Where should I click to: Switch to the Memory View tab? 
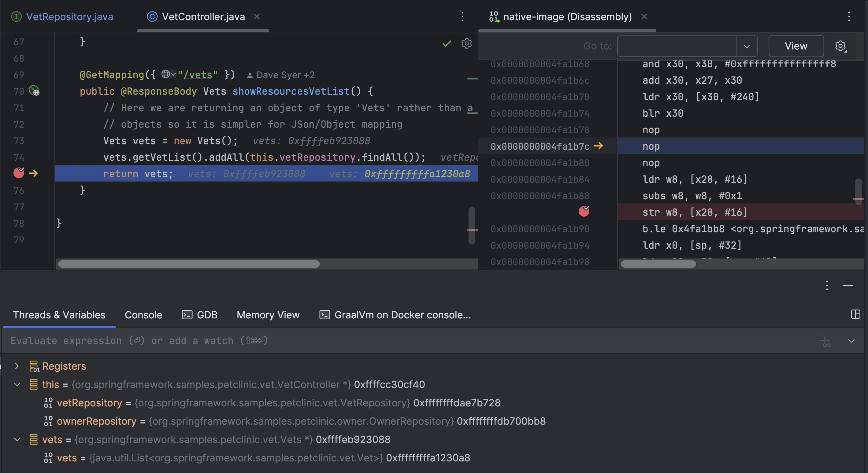pyautogui.click(x=268, y=315)
